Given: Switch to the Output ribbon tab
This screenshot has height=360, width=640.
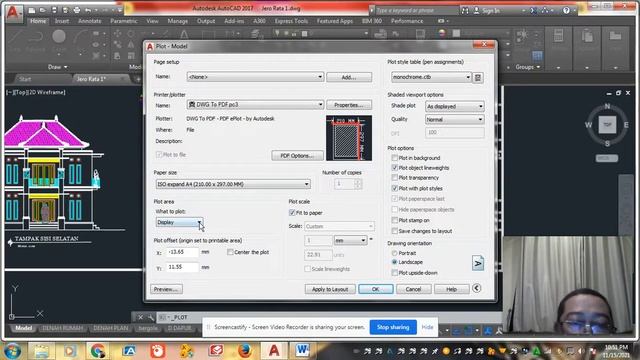Looking at the screenshot, I should (x=206, y=21).
